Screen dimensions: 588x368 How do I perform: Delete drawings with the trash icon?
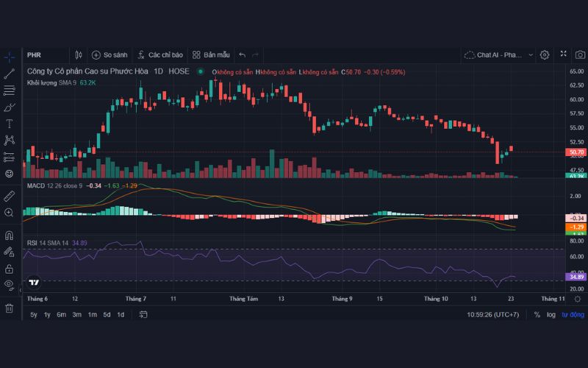[10, 308]
